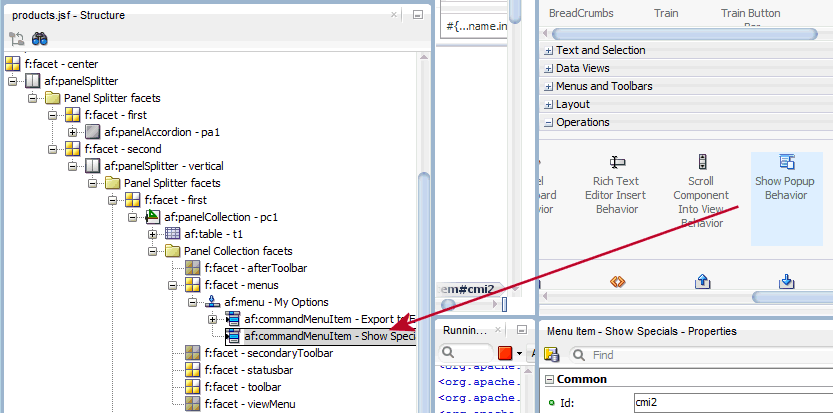The image size is (833, 413).
Task: Click the Export commandMenuItem icon
Action: (x=233, y=319)
